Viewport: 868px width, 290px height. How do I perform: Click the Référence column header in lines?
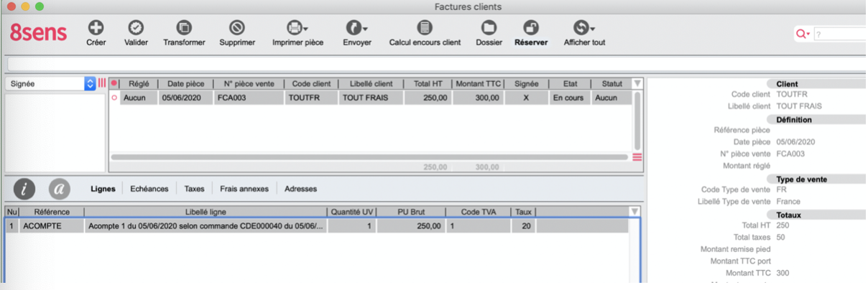click(52, 212)
